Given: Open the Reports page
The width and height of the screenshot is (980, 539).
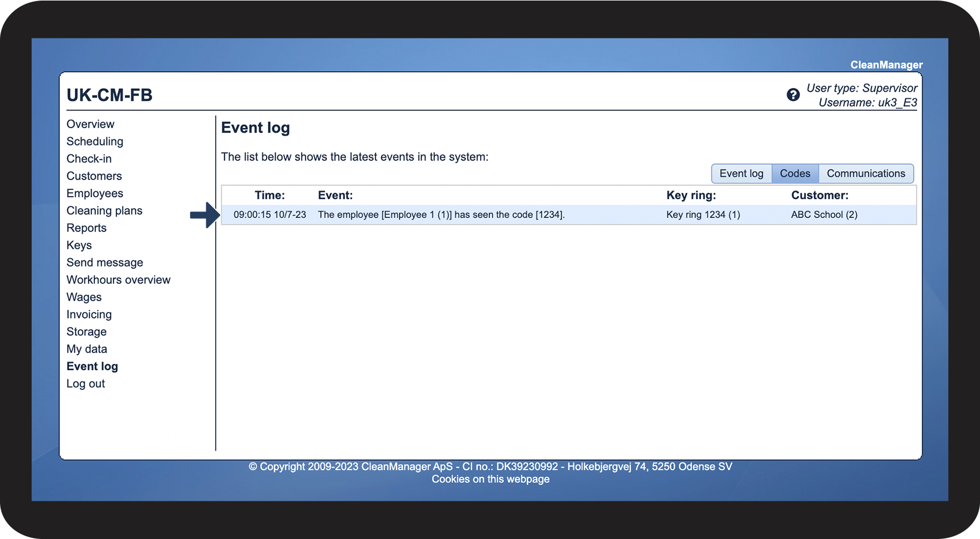Looking at the screenshot, I should click(x=87, y=228).
